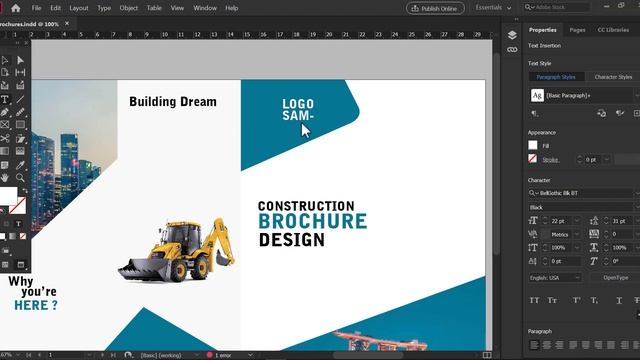The height and width of the screenshot is (360, 640).
Task: Swap fill and stroke arrows in toolbox
Action: tap(25, 191)
